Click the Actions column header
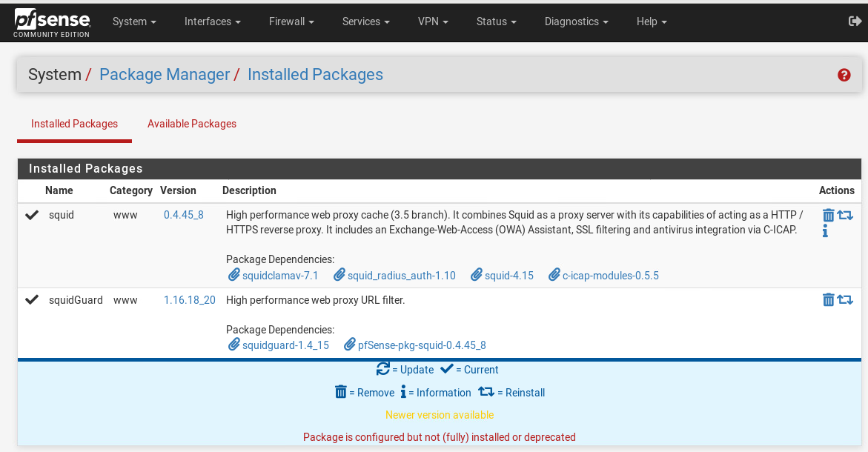 836,190
